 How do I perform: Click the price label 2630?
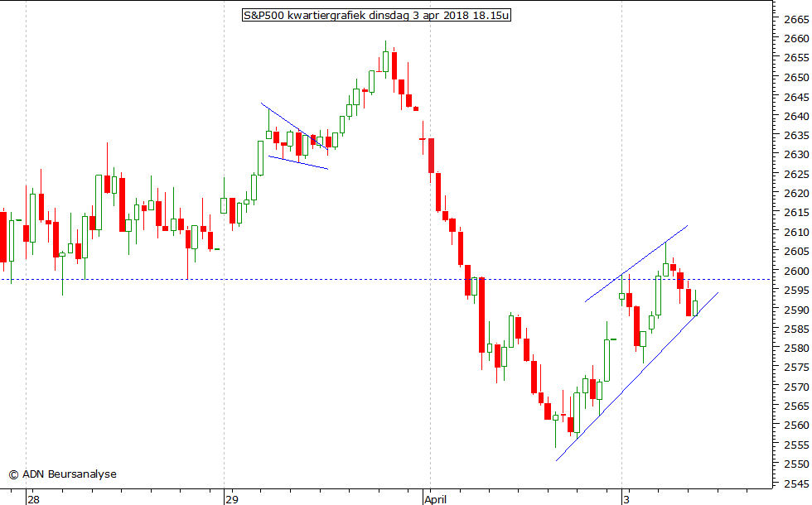pyautogui.click(x=796, y=155)
